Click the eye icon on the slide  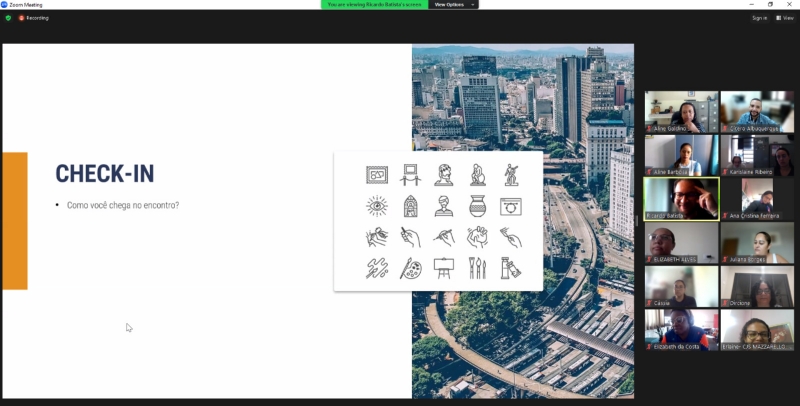376,206
